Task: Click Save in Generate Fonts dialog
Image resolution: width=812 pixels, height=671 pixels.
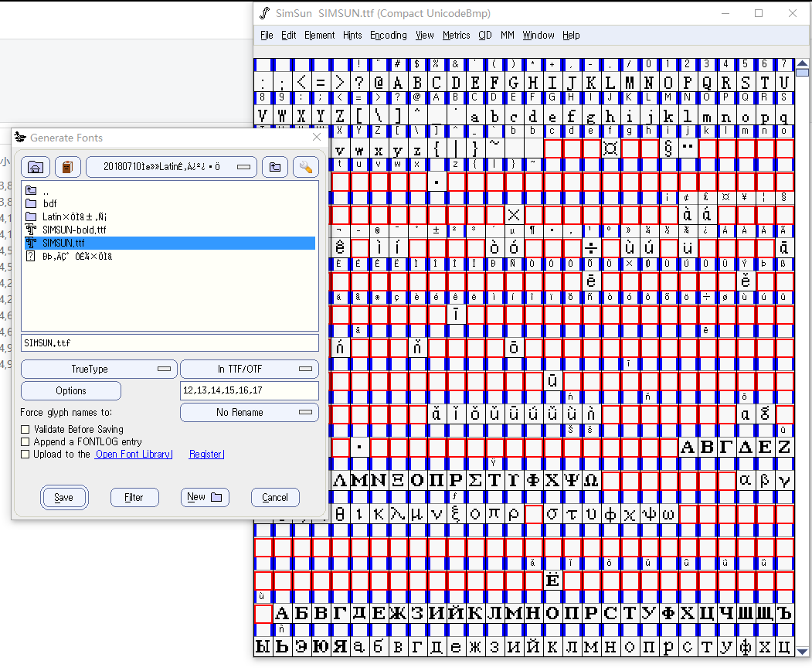Action: click(x=64, y=497)
